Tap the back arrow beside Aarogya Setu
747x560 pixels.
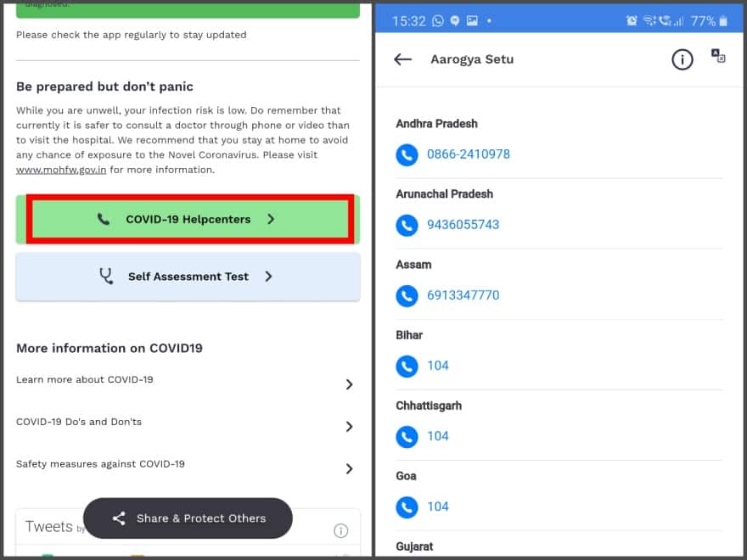402,59
